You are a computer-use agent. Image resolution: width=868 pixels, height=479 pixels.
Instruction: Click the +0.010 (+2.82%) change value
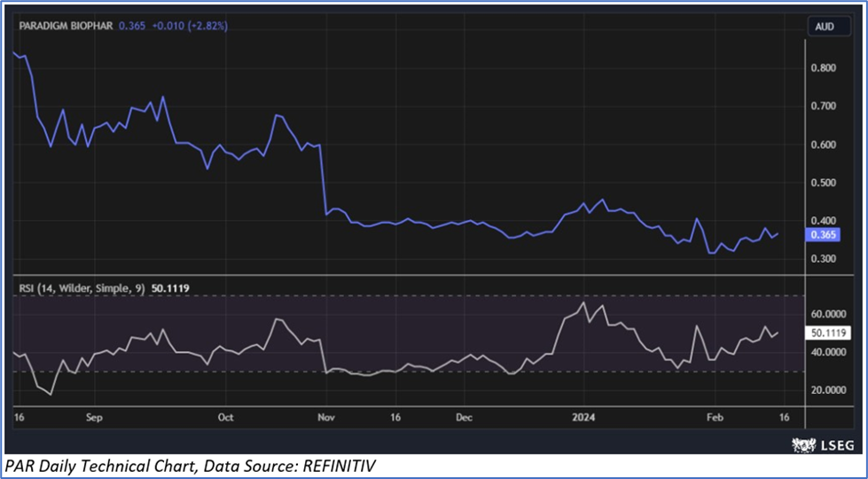point(189,26)
